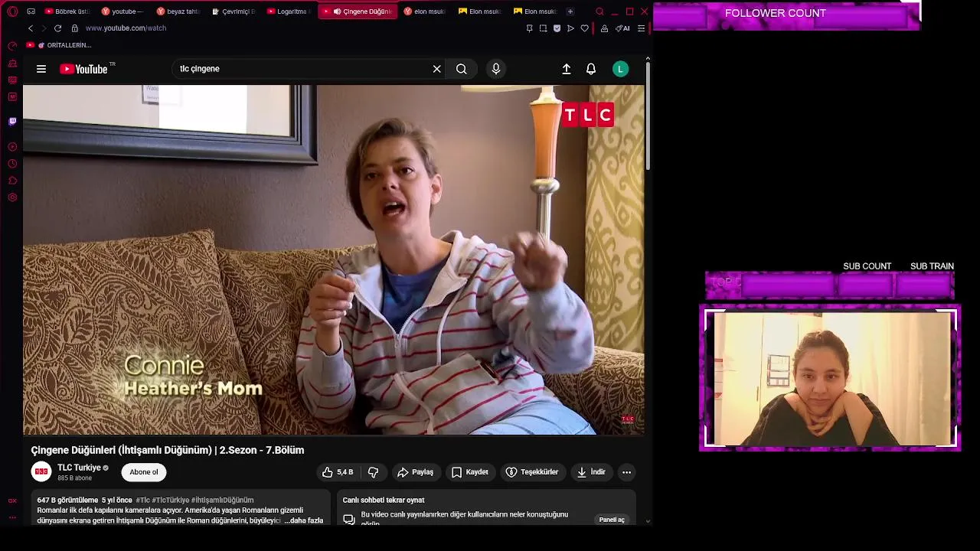Viewport: 980px width, 551px height.
Task: Open GX sidebar icon at bottom
Action: click(12, 500)
